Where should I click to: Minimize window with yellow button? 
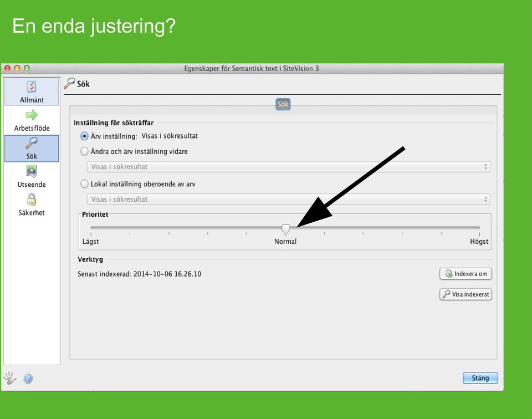point(17,68)
